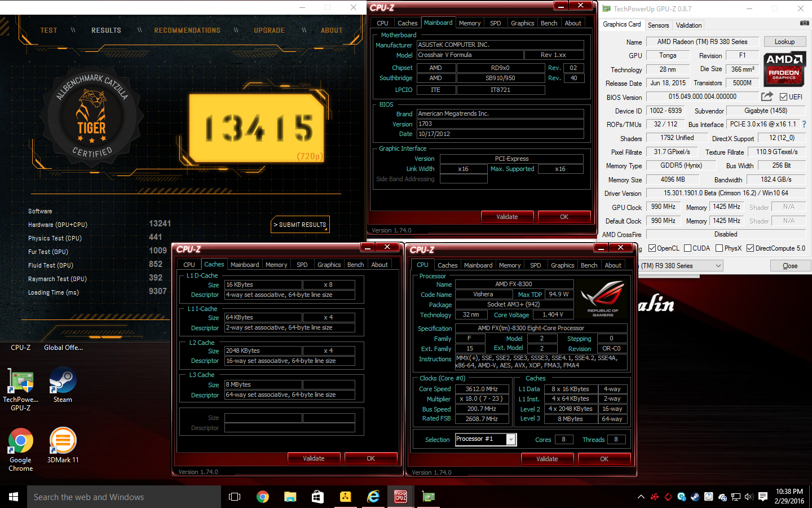This screenshot has height=508, width=812.
Task: Select Memory tab in Caches CPU-Z window
Action: [276, 265]
